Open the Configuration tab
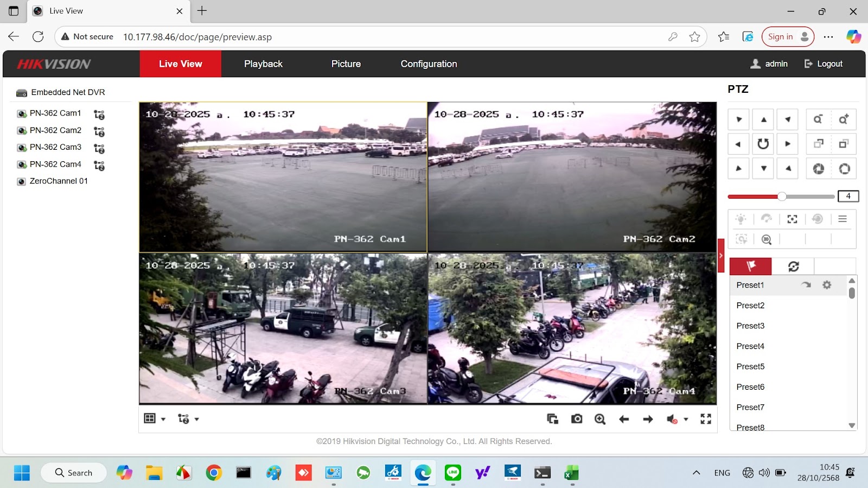The width and height of the screenshot is (868, 488). pos(429,64)
